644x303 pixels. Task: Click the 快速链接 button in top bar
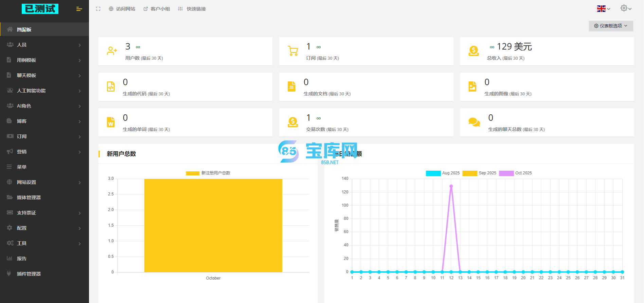coord(192,9)
